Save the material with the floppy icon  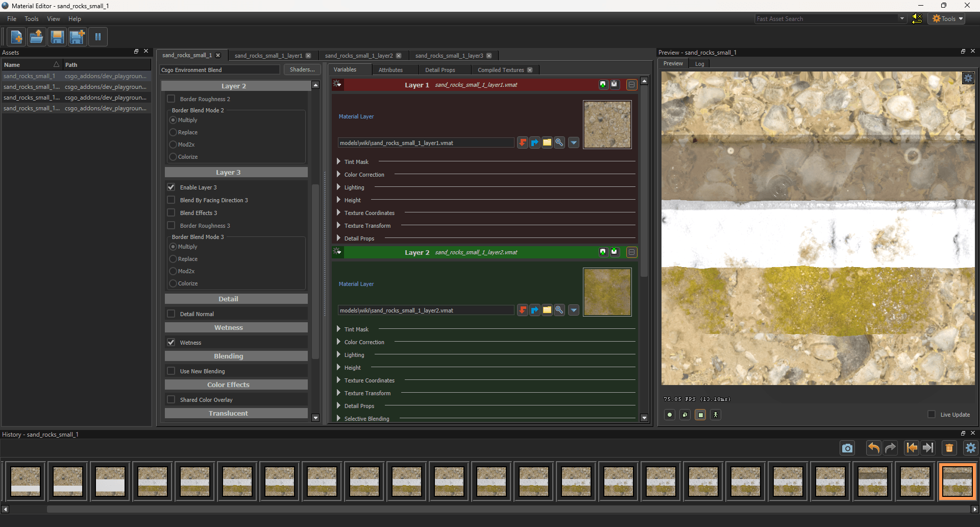(57, 37)
